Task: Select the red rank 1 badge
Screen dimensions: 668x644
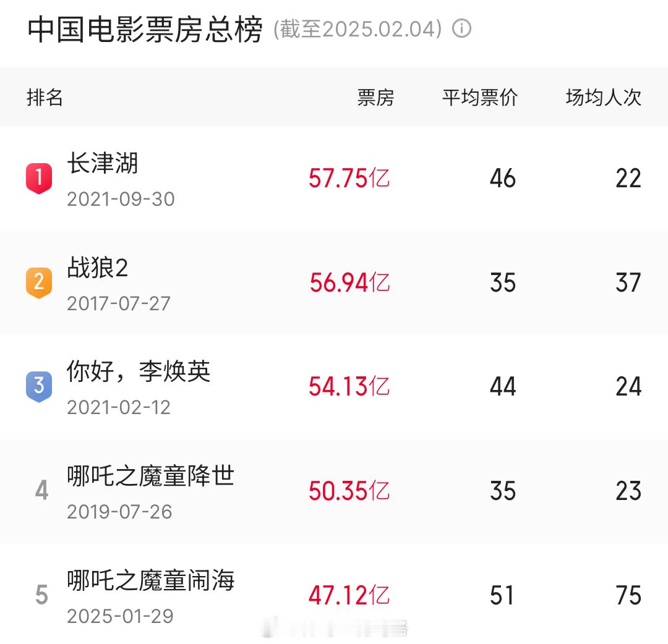Action: click(x=39, y=179)
